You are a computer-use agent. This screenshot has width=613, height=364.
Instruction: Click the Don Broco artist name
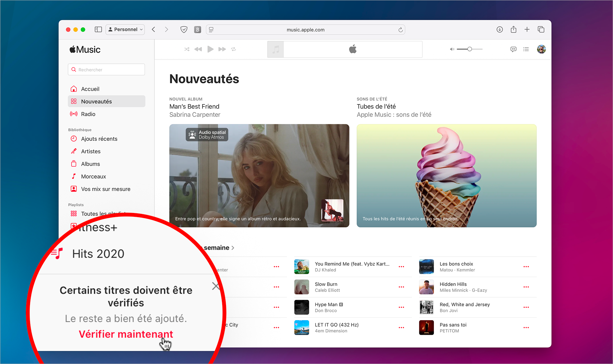point(326,311)
